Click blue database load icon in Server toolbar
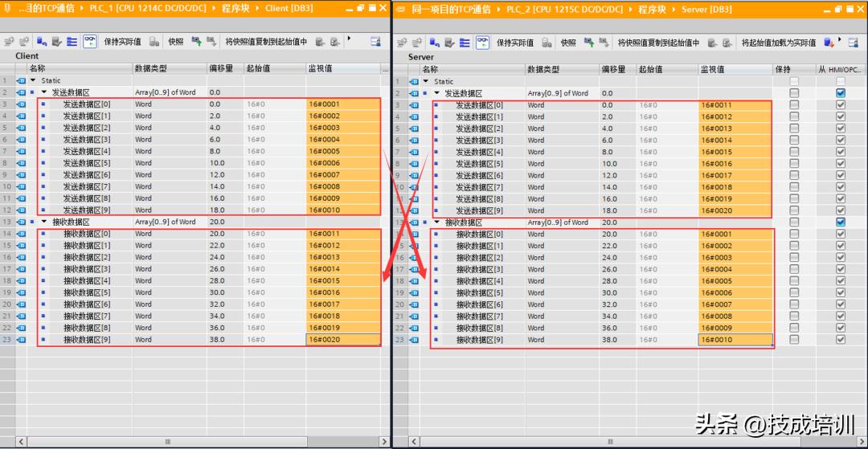Screen dimensions: 868x449 (829, 43)
